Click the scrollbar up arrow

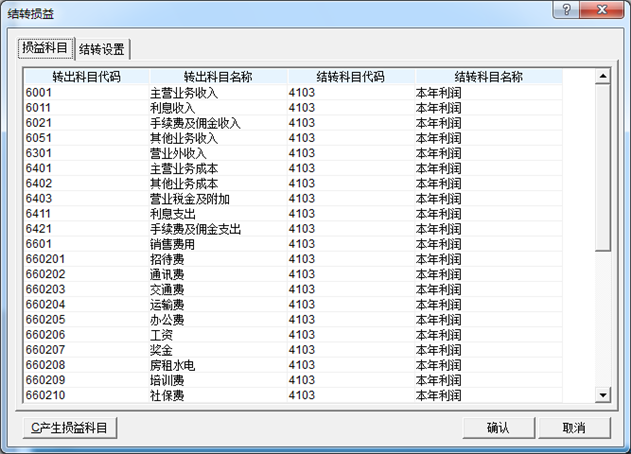pos(602,76)
